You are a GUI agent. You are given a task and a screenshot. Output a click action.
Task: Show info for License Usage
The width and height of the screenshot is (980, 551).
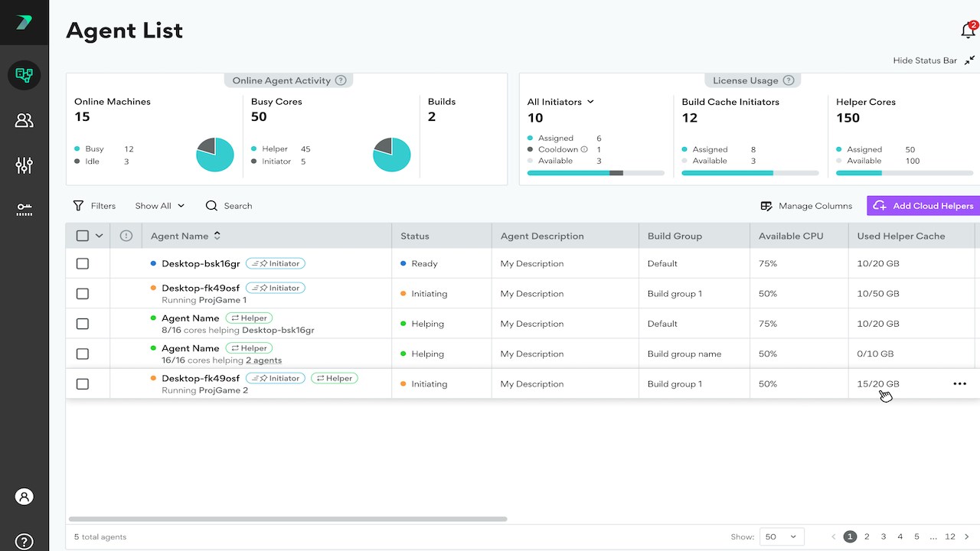pyautogui.click(x=789, y=80)
